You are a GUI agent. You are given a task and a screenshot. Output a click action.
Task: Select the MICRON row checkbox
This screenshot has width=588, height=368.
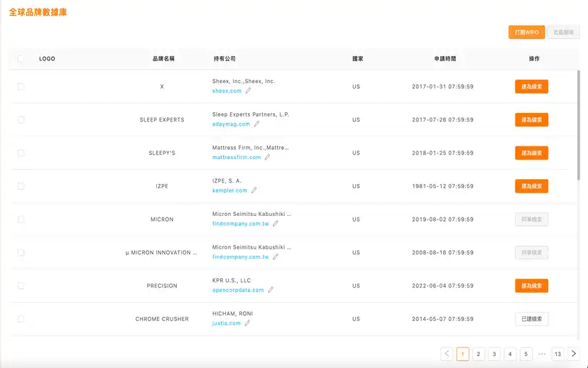[21, 219]
